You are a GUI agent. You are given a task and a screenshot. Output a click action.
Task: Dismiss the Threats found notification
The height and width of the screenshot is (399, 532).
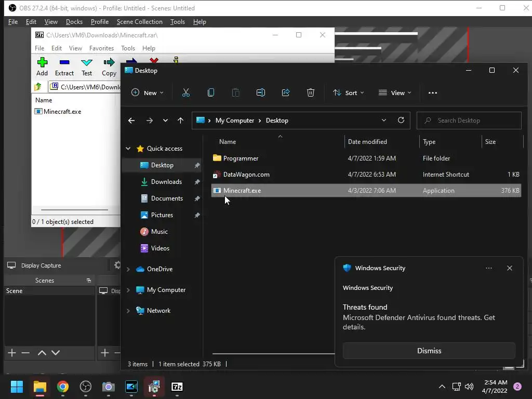click(x=429, y=351)
